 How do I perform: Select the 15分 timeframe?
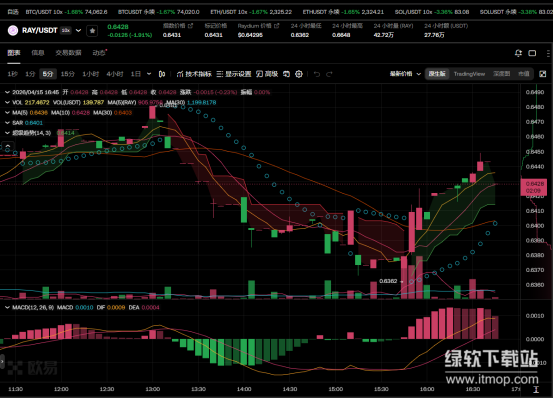68,74
